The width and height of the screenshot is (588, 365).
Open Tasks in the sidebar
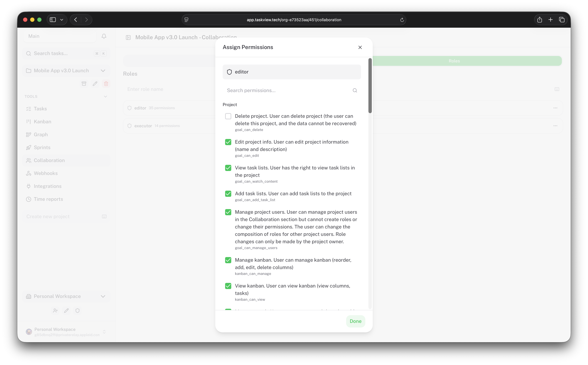[66, 109]
